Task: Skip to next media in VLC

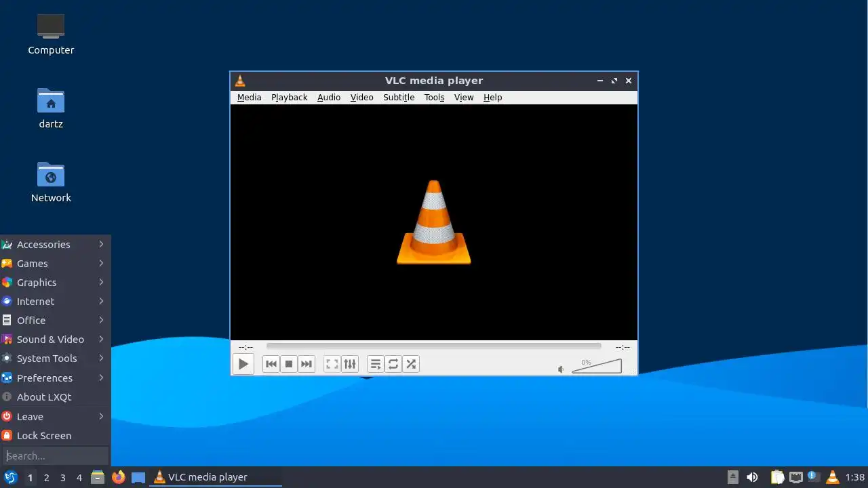Action: click(307, 364)
